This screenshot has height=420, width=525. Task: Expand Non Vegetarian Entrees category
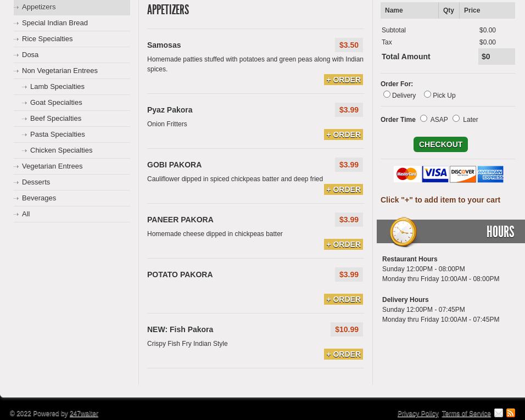(60, 71)
